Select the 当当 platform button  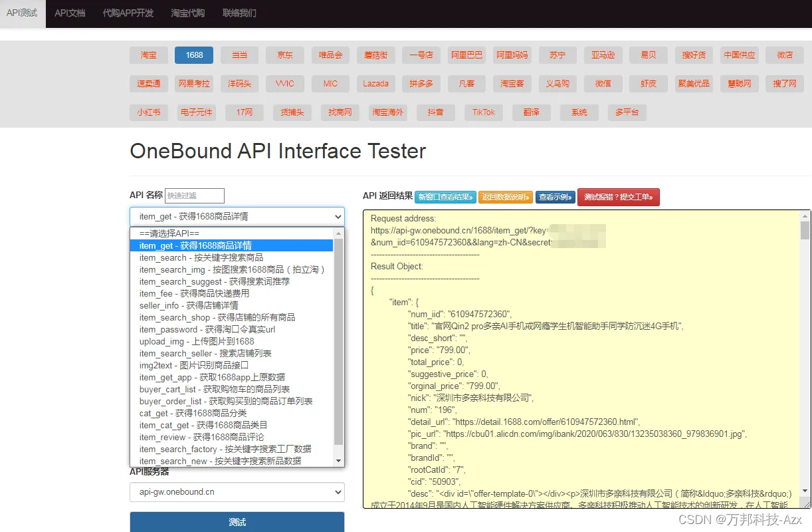[239, 55]
